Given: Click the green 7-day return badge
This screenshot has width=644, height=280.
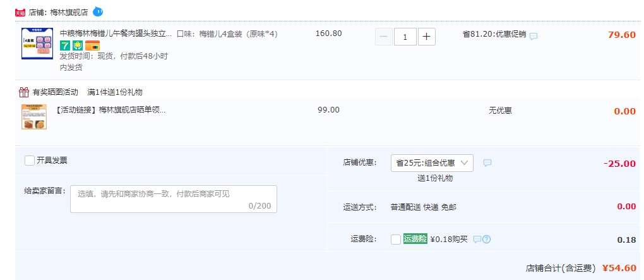Looking at the screenshot, I should tap(65, 46).
